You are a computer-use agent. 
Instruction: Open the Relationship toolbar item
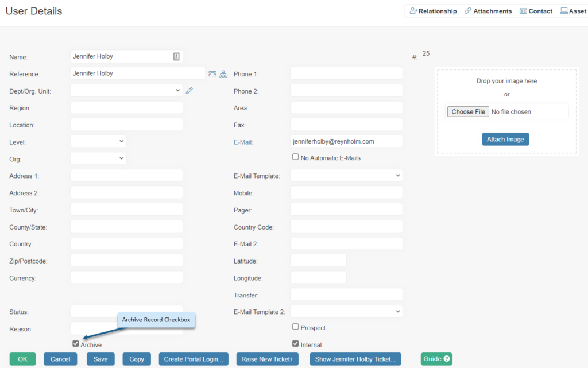click(x=433, y=11)
